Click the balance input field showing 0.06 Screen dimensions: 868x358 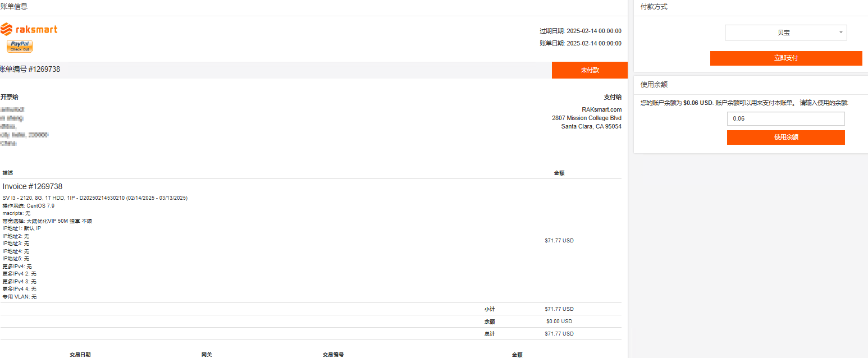pyautogui.click(x=785, y=119)
